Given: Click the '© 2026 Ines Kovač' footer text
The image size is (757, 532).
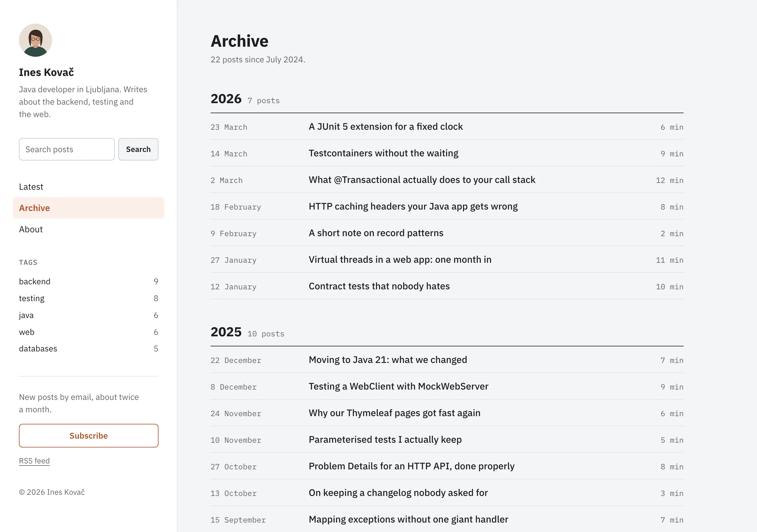Looking at the screenshot, I should point(52,492).
